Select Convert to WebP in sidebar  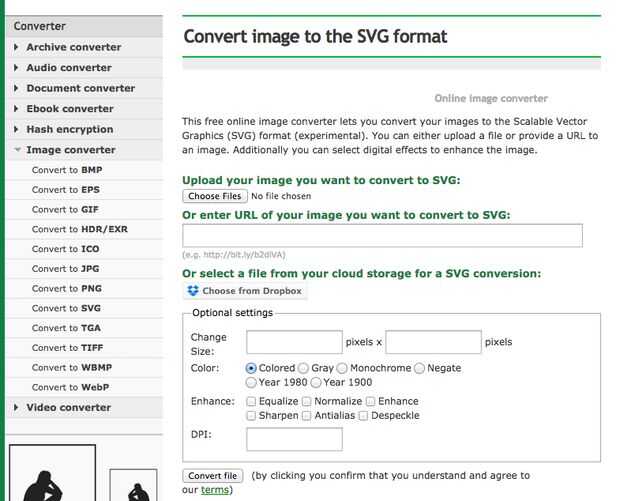coord(70,387)
